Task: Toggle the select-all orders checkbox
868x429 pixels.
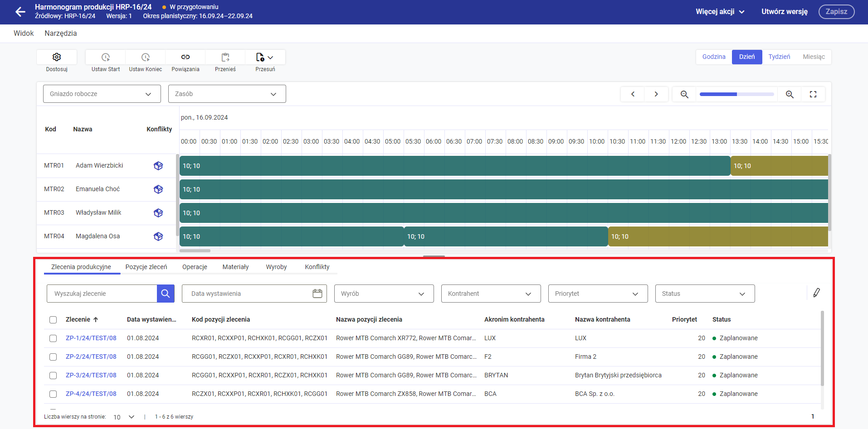Action: pyautogui.click(x=53, y=320)
